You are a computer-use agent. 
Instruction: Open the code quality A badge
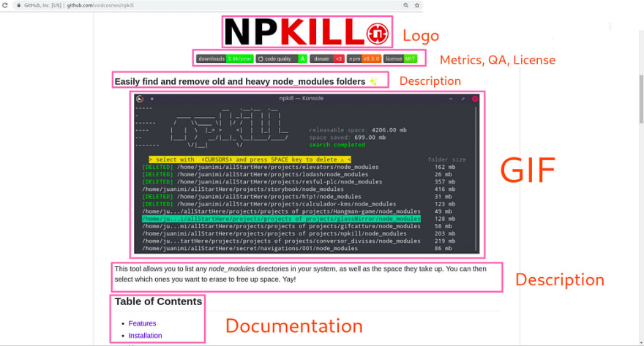click(x=281, y=59)
